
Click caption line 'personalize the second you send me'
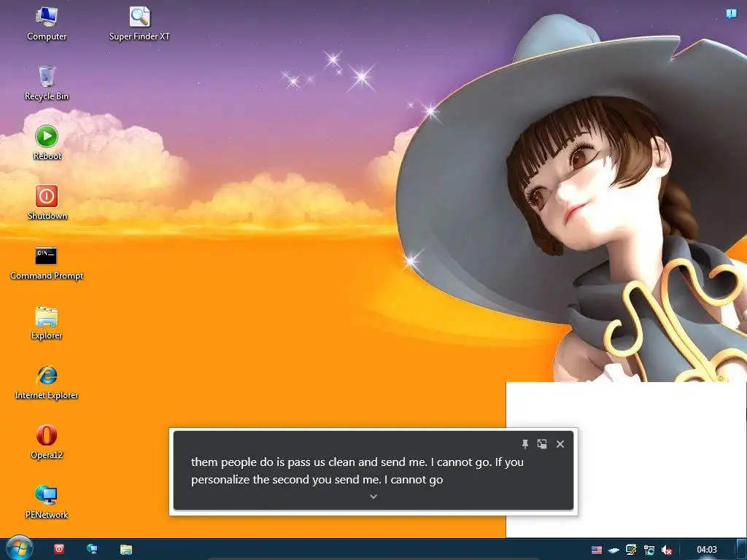coord(286,480)
